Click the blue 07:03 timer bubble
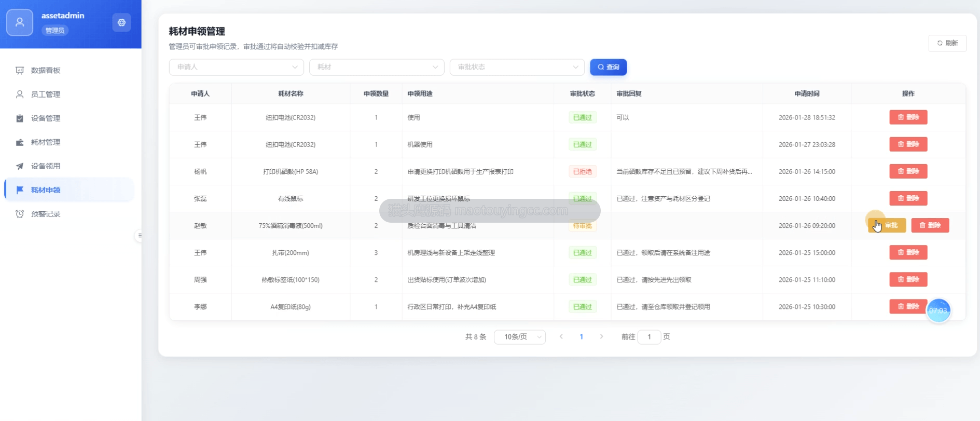 point(938,310)
